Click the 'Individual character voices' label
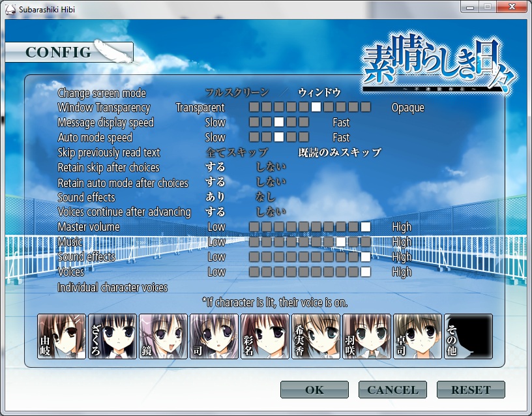Screen dimensions: 532x416 tap(113, 288)
